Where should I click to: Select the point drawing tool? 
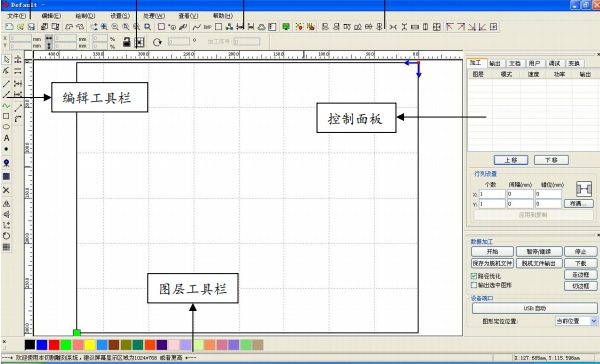[x=6, y=149]
